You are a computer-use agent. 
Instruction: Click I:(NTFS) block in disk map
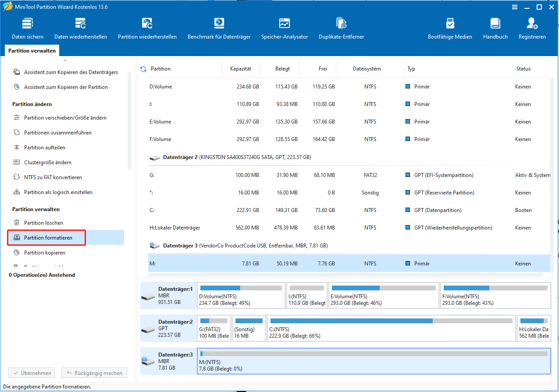tap(307, 296)
